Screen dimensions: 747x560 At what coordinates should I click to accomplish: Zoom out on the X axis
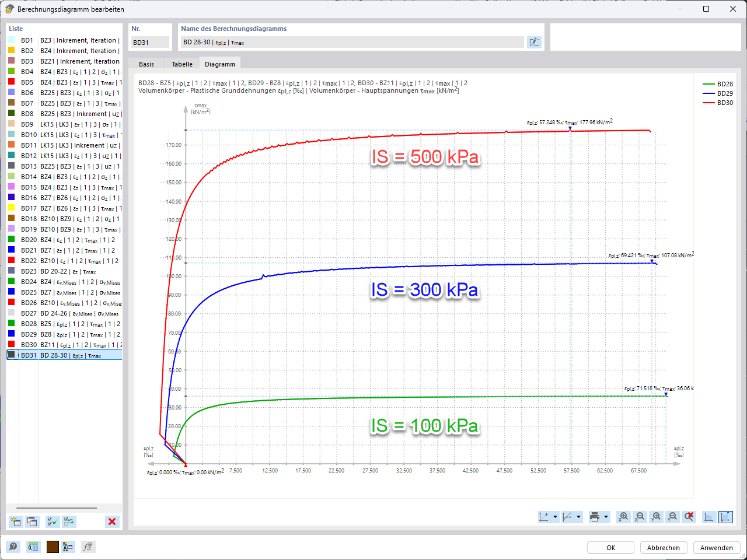[640, 517]
